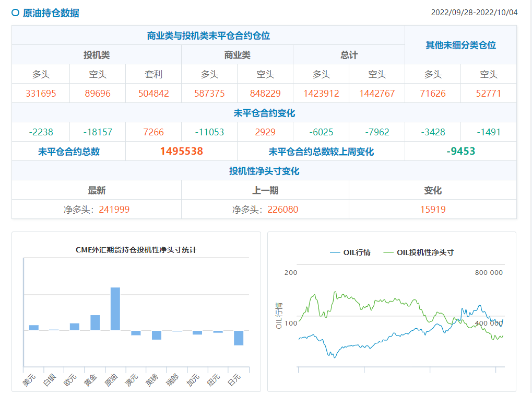Image resolution: width=532 pixels, height=393 pixels.
Task: Click the weekly change value -9453
Action: click(x=460, y=152)
